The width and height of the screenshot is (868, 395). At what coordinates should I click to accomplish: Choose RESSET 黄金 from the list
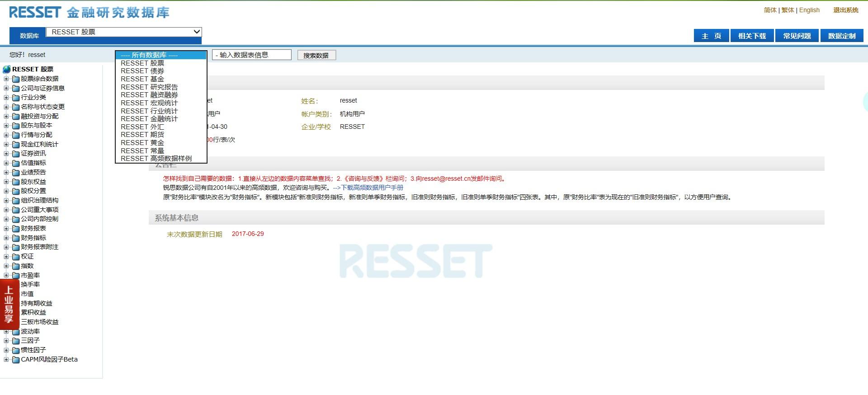click(161, 143)
